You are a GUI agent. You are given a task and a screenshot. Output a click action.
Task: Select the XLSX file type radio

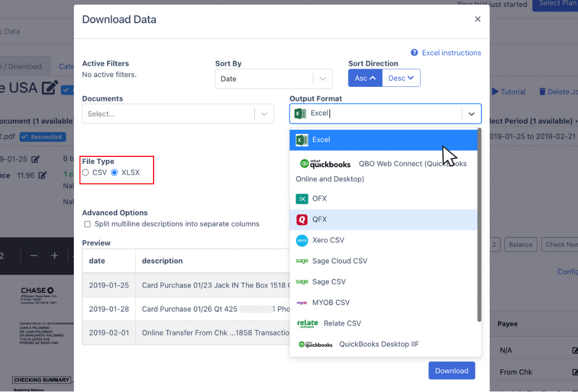(115, 173)
